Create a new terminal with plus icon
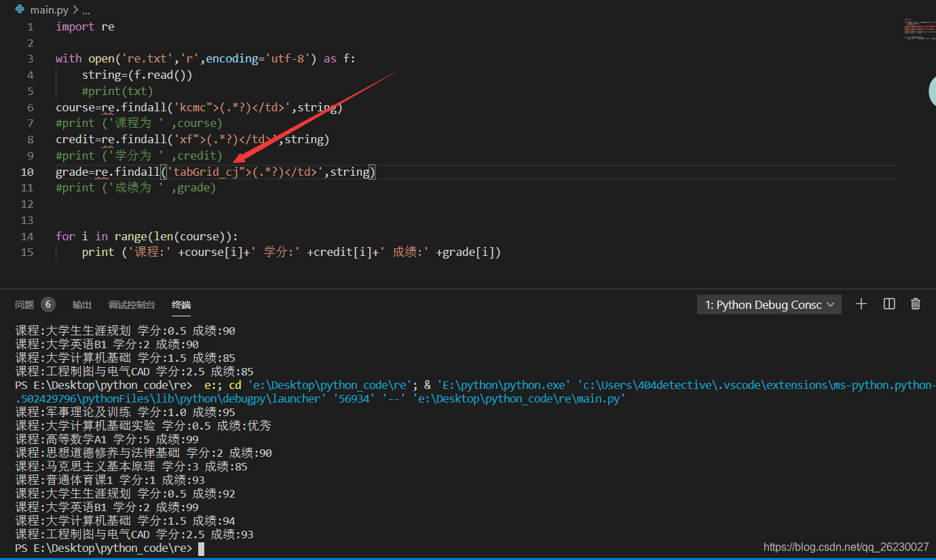 point(861,304)
